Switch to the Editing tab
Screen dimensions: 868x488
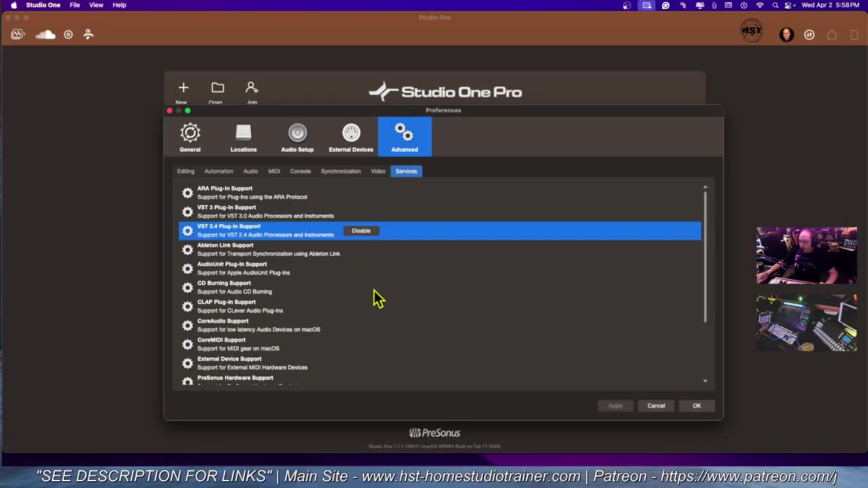(186, 171)
